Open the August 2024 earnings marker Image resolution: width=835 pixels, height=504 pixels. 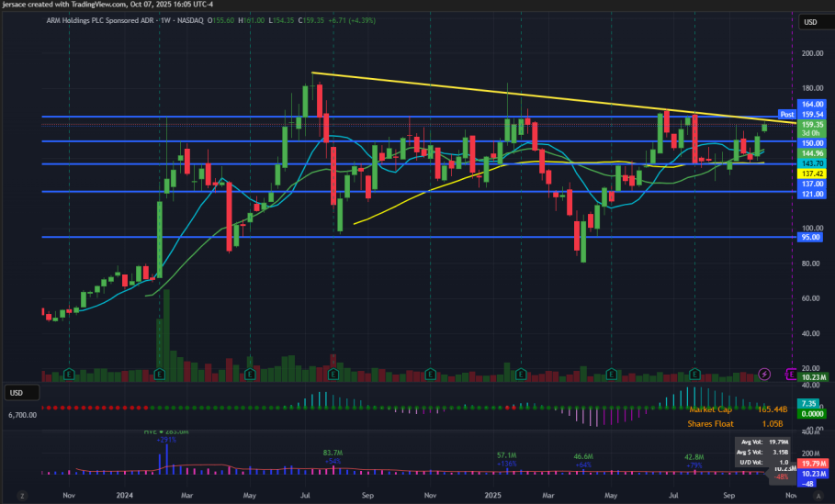333,375
